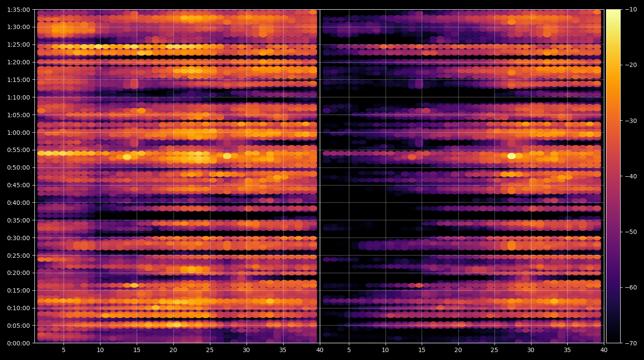
Task: Click the 1:20:00 y-axis tick label
Action: tap(19, 62)
